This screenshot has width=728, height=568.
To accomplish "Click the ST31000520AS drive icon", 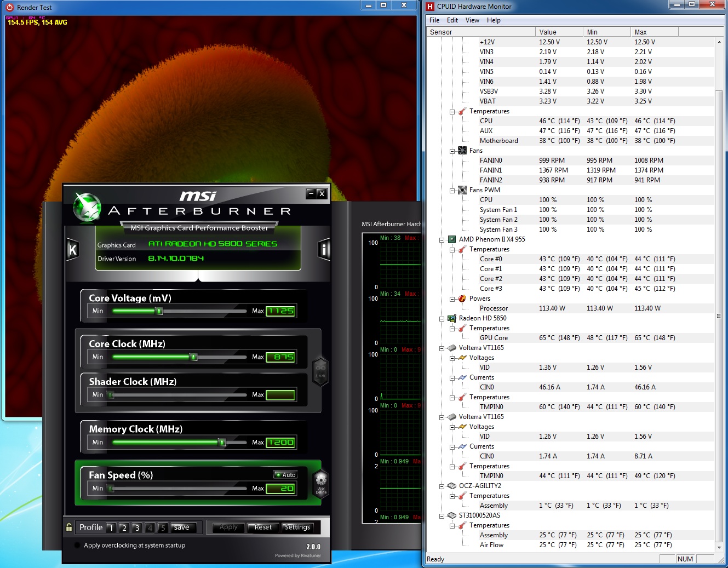I will pos(452,515).
